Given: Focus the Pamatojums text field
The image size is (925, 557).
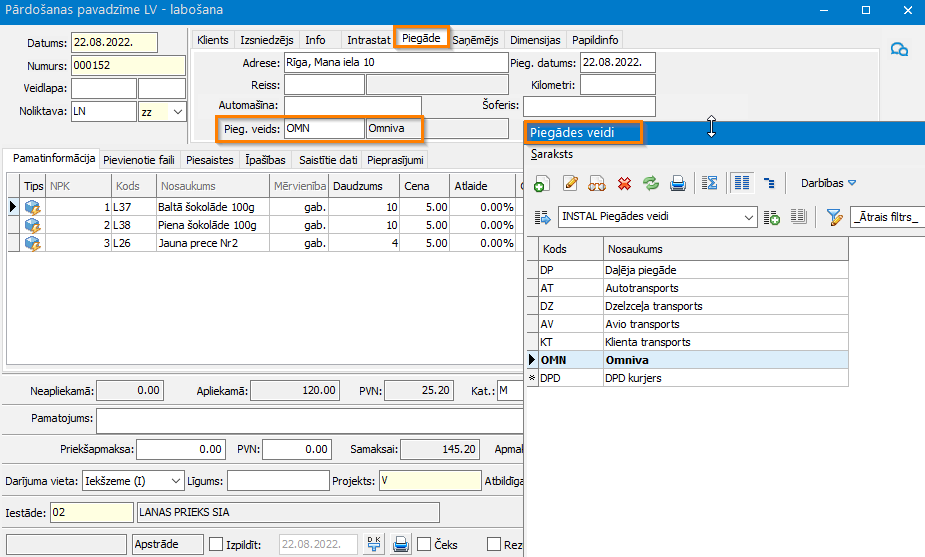Looking at the screenshot, I should [310, 421].
